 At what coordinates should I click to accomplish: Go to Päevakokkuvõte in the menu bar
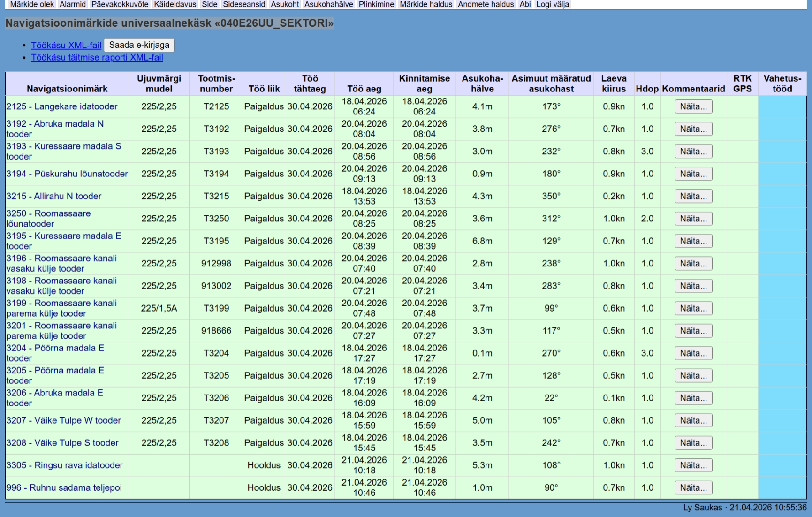coord(120,4)
